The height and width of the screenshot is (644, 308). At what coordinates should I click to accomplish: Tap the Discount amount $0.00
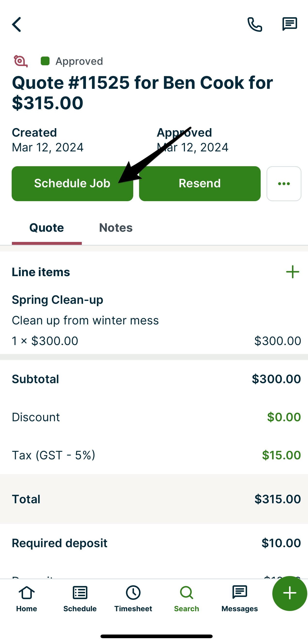pos(284,417)
